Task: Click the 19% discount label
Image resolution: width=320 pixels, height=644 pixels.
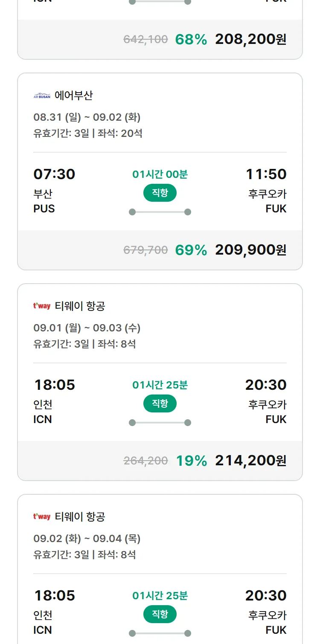Action: (x=192, y=461)
